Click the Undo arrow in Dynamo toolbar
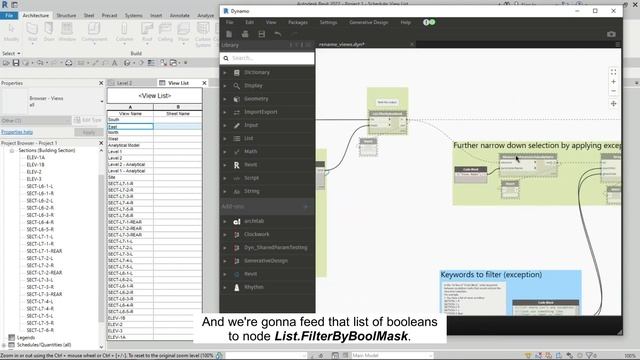Viewport: 640px width, 360px height. click(278, 34)
